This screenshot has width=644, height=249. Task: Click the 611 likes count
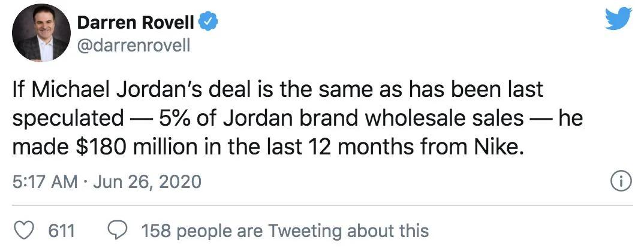click(x=61, y=230)
